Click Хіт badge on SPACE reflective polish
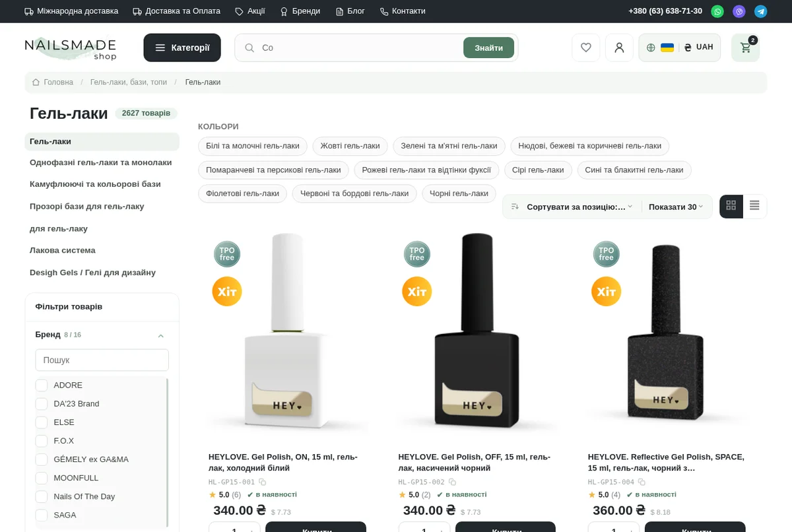 (606, 291)
